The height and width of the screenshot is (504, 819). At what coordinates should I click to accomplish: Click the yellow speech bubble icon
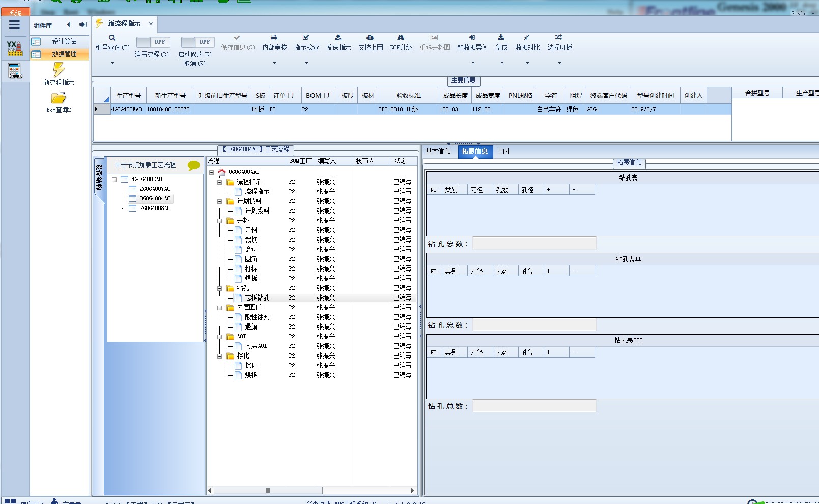coord(194,165)
